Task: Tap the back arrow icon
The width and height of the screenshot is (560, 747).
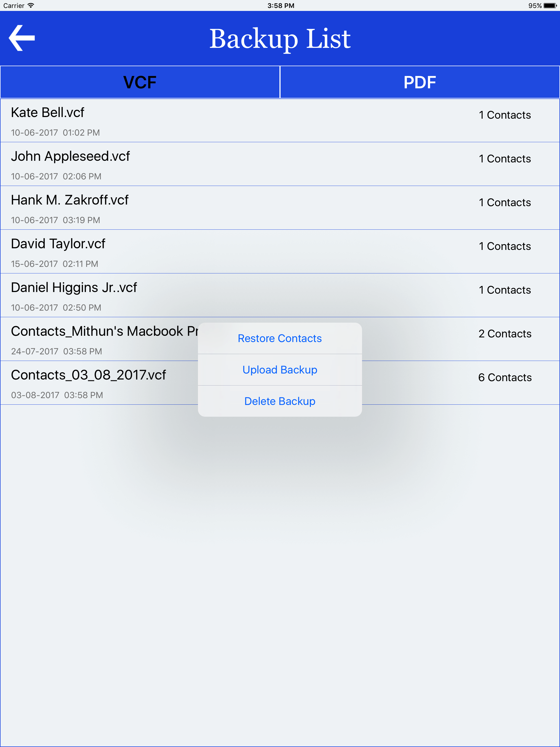Action: [22, 38]
